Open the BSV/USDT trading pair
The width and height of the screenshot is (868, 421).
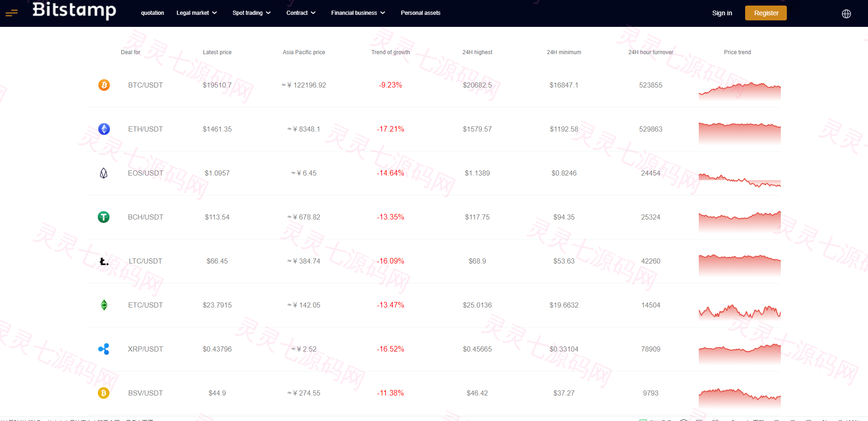tap(146, 393)
